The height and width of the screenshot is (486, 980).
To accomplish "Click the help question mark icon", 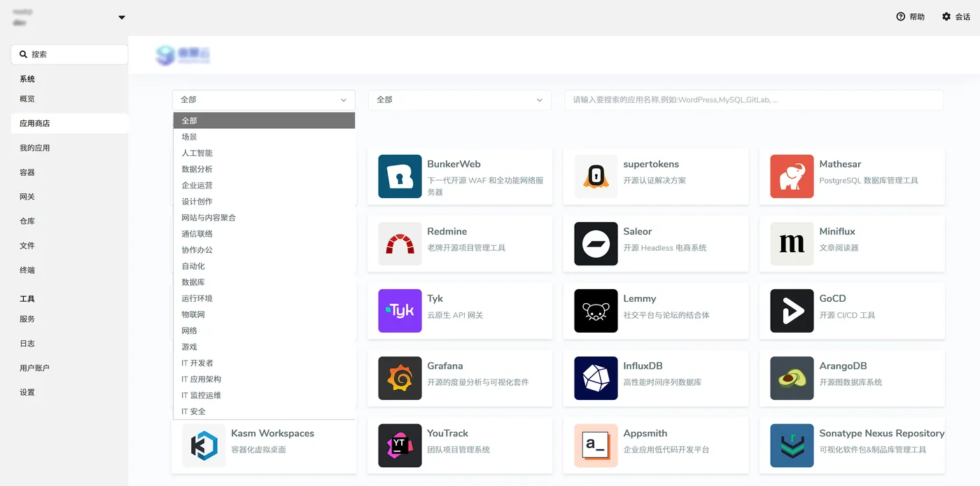I will (901, 17).
